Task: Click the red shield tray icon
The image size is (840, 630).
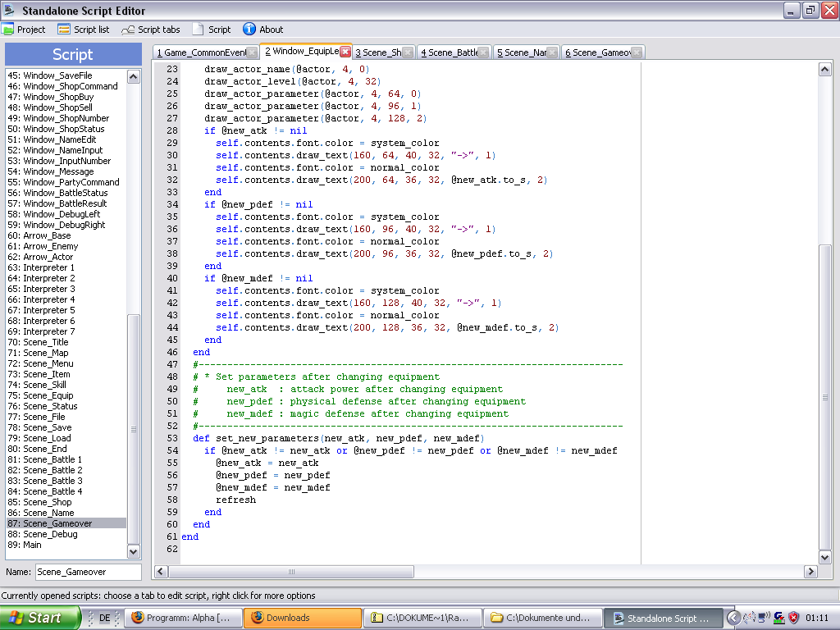Action: coord(793,618)
